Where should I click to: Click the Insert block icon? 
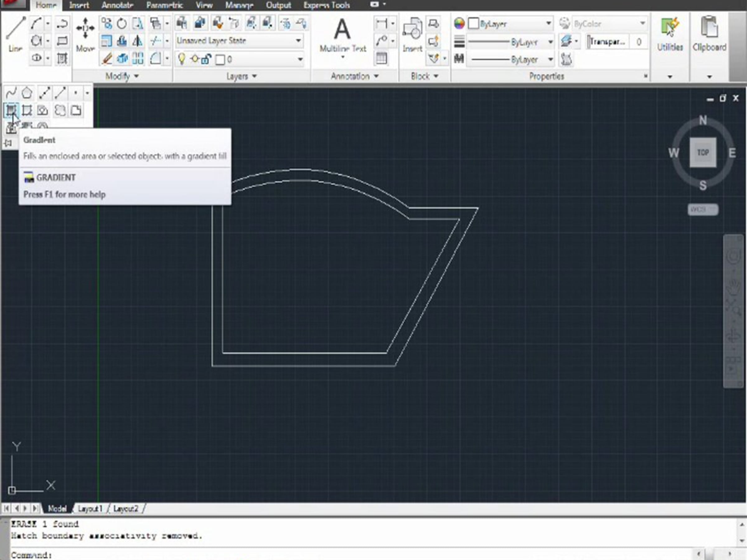[x=412, y=34]
